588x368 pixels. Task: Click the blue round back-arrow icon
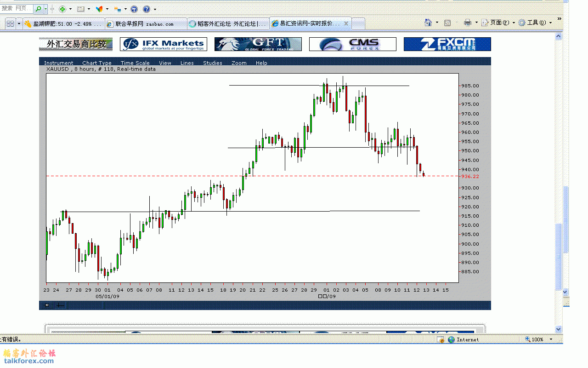click(134, 9)
